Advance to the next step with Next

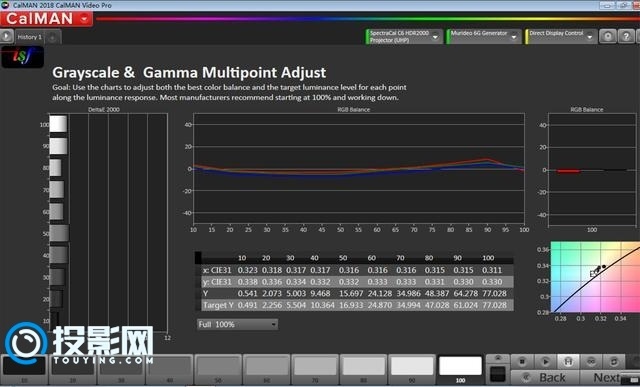(x=609, y=378)
